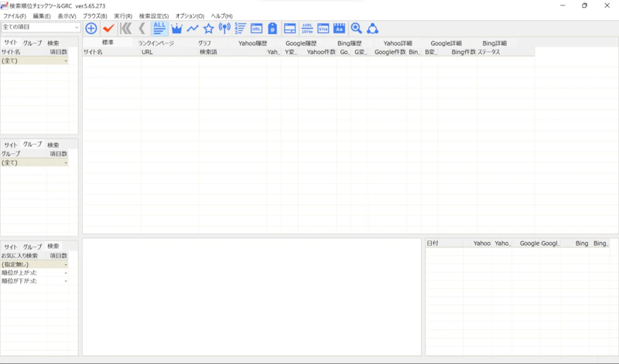Screen dimensions: 619x364
Task: Select 検索 tab in top-left panel
Action: (53, 43)
